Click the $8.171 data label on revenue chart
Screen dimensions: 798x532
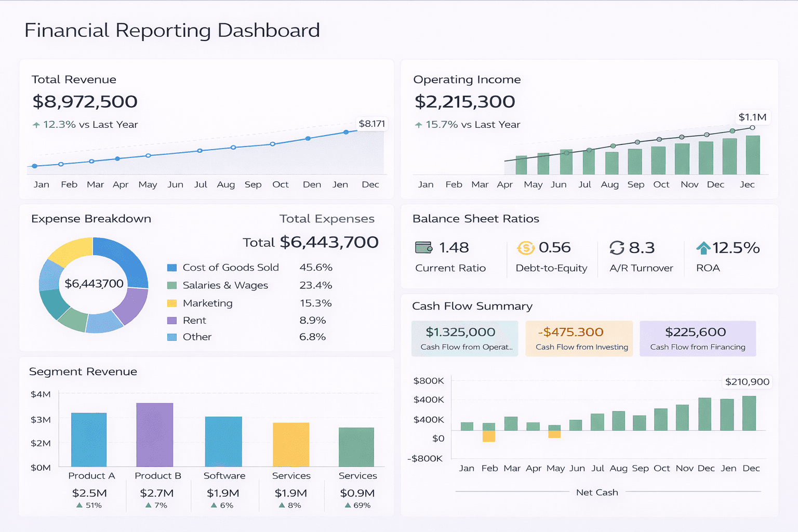(371, 124)
